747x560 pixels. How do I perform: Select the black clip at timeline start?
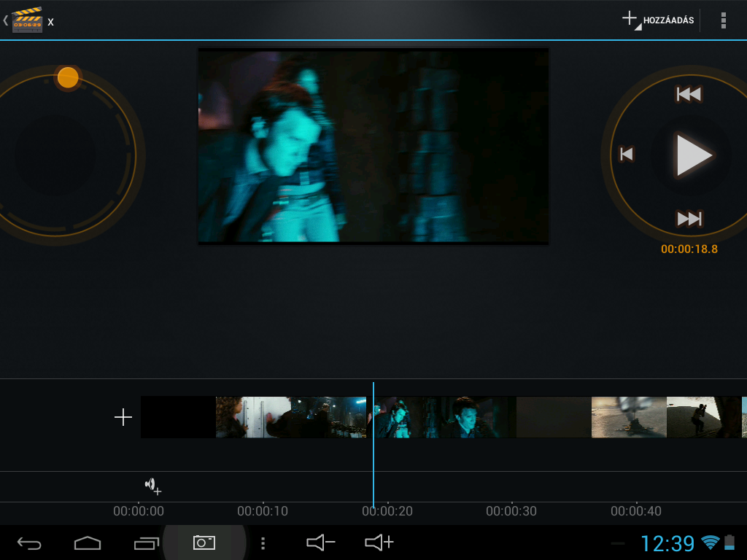click(178, 417)
